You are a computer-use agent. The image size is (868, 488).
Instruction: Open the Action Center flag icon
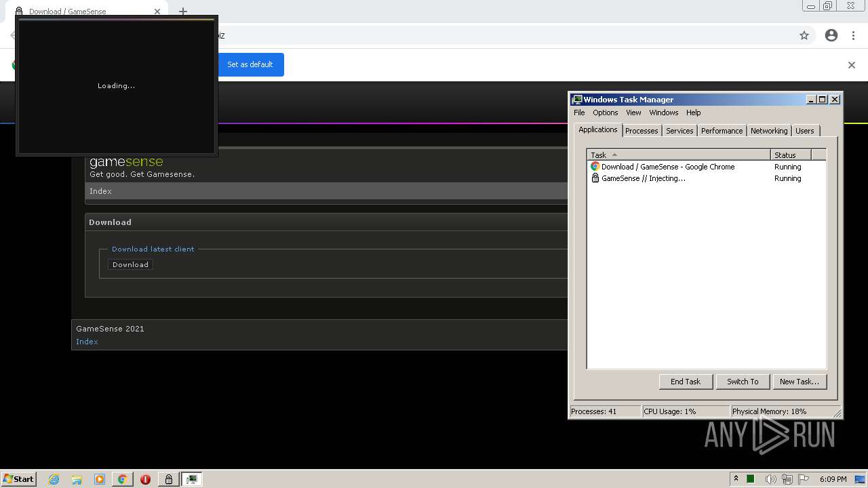coord(804,479)
